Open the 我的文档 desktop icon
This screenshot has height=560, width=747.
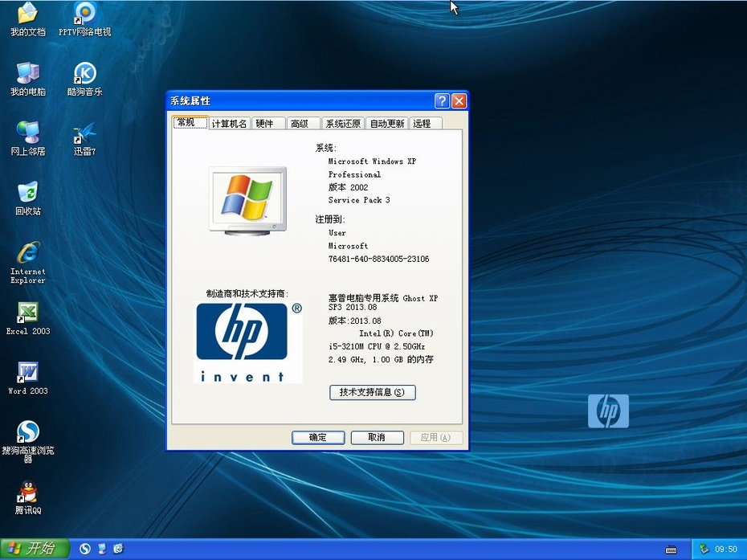pos(27,19)
